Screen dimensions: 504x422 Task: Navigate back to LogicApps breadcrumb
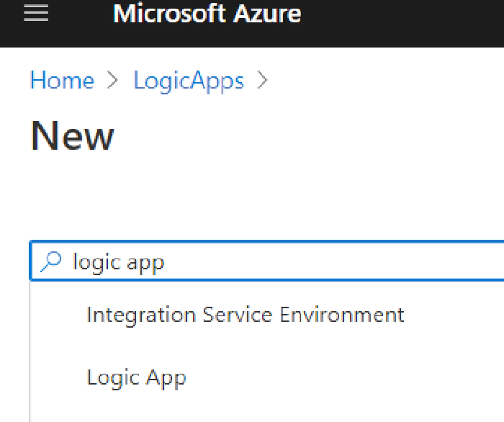coord(189,81)
